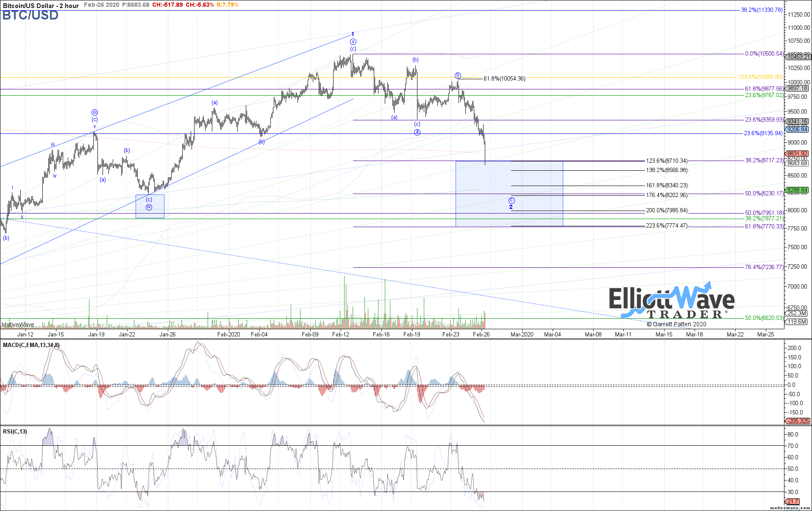
Task: Click the 11250.00 price scale value
Action: click(798, 14)
